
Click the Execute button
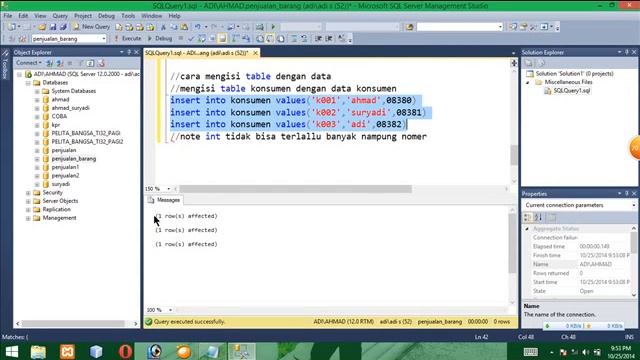click(x=128, y=39)
